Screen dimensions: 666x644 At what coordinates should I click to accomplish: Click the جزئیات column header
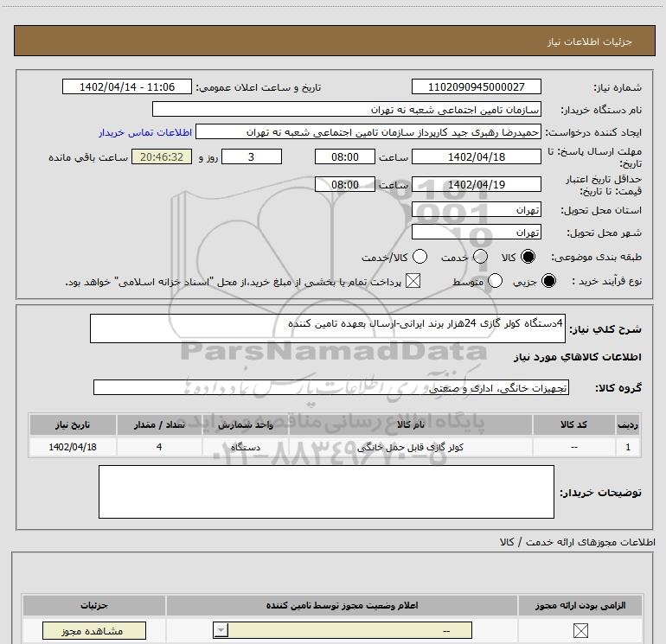(94, 605)
